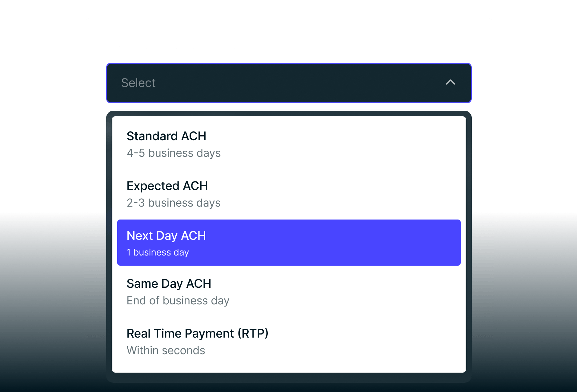This screenshot has width=577, height=392.
Task: Choose Same Day ACH from the list
Action: tap(169, 284)
